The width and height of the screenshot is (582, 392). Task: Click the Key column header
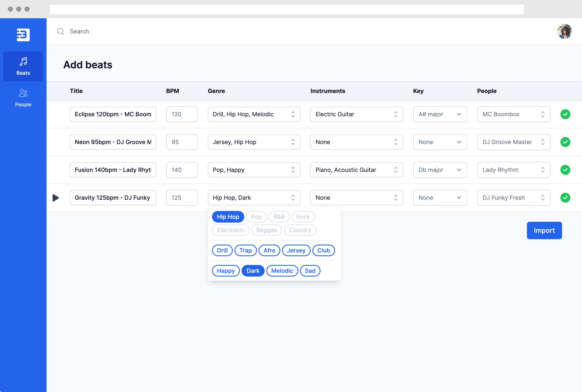418,91
